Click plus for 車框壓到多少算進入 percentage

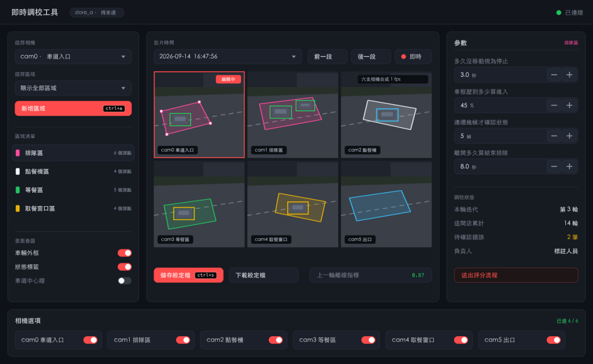coord(569,105)
